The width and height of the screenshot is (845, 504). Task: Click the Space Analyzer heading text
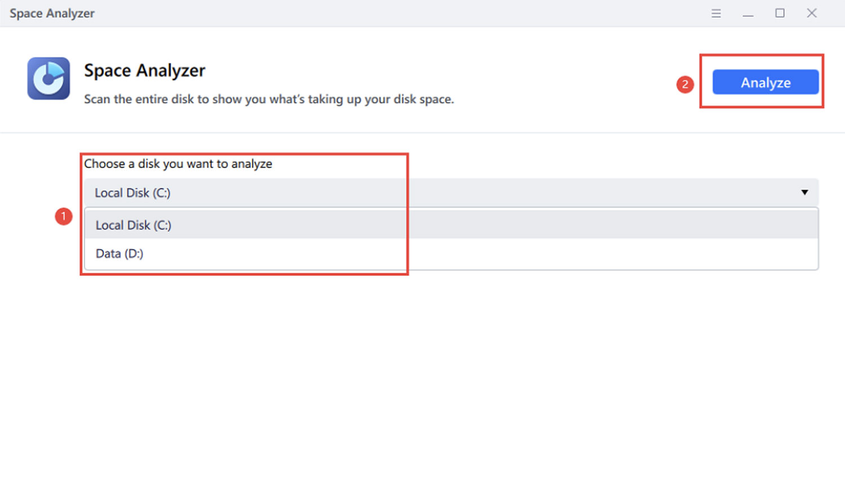tap(145, 70)
